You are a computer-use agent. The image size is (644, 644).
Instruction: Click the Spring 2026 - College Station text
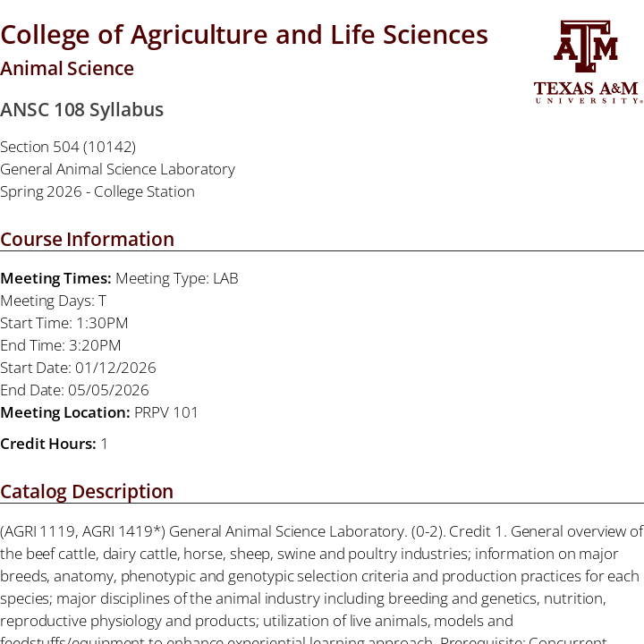click(97, 191)
